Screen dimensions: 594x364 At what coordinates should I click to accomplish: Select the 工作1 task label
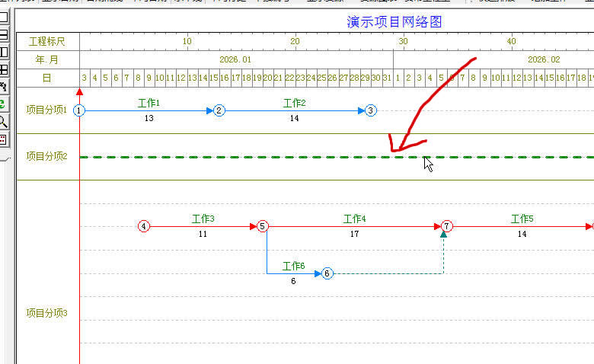point(148,103)
